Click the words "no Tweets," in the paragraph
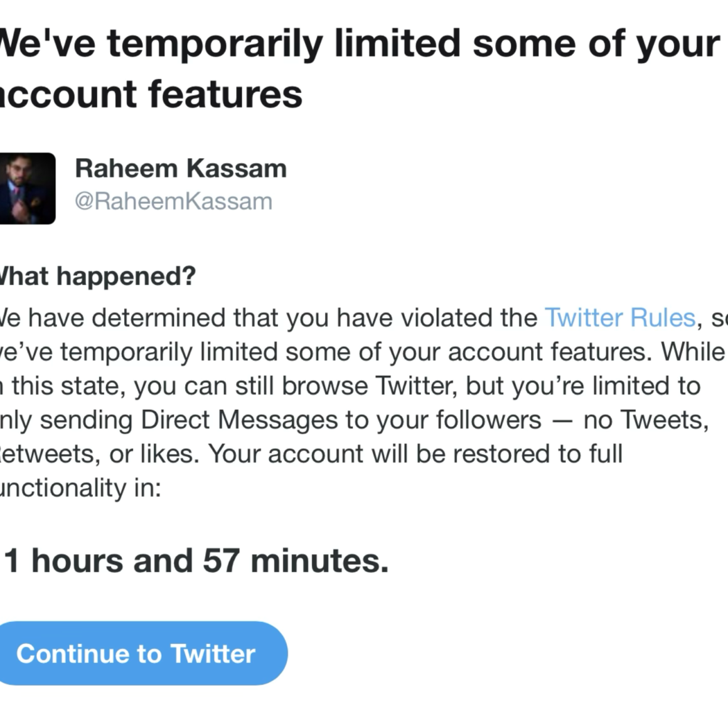This screenshot has width=728, height=728. [646, 420]
